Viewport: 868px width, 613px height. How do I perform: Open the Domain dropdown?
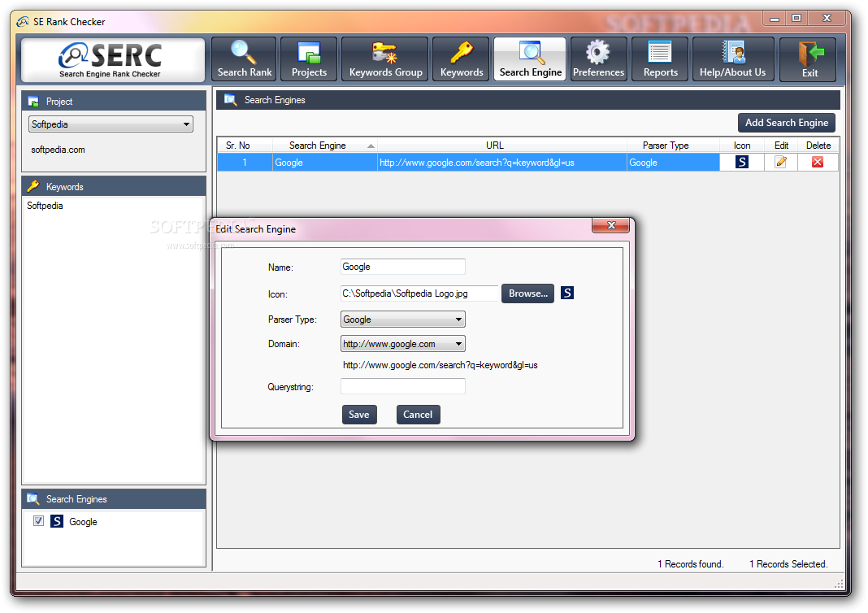click(x=402, y=344)
